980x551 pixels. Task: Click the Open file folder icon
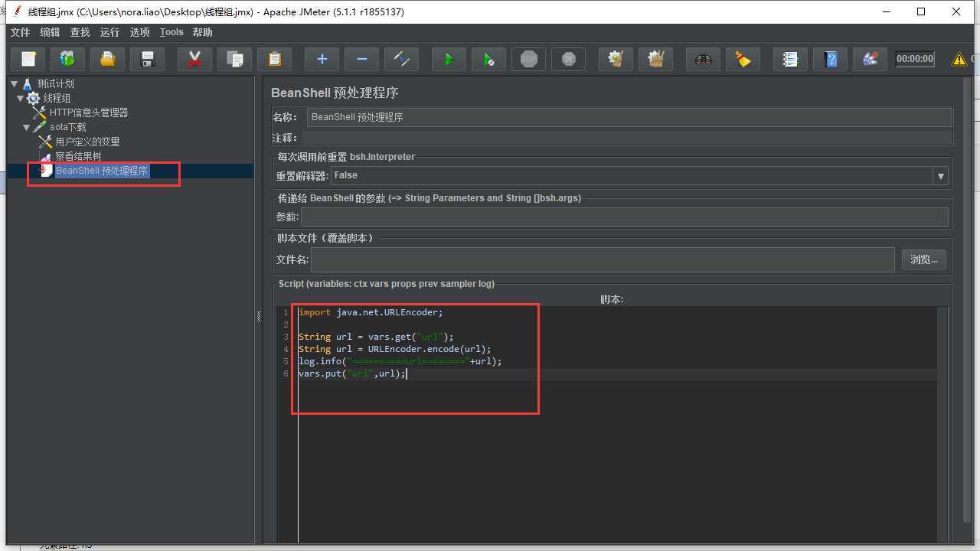(108, 59)
